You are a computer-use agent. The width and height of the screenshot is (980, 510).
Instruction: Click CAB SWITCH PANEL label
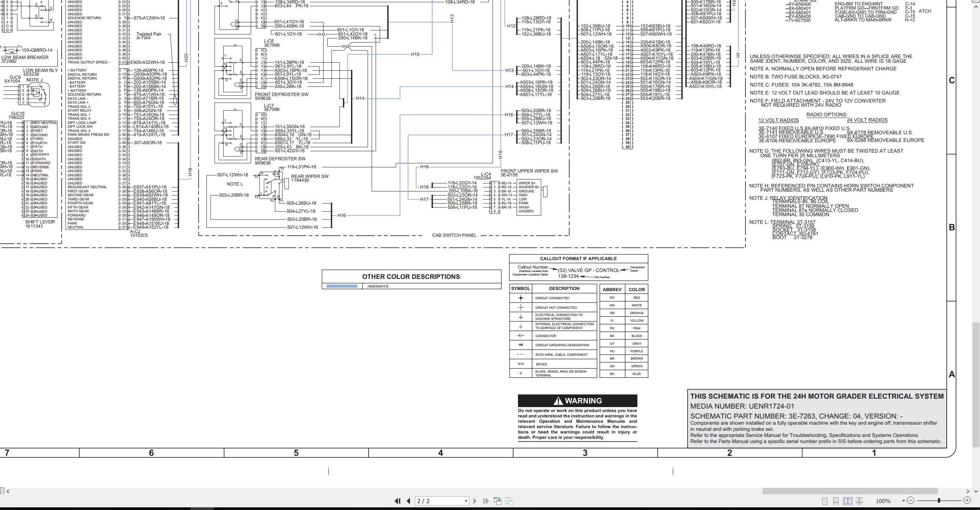[x=454, y=235]
